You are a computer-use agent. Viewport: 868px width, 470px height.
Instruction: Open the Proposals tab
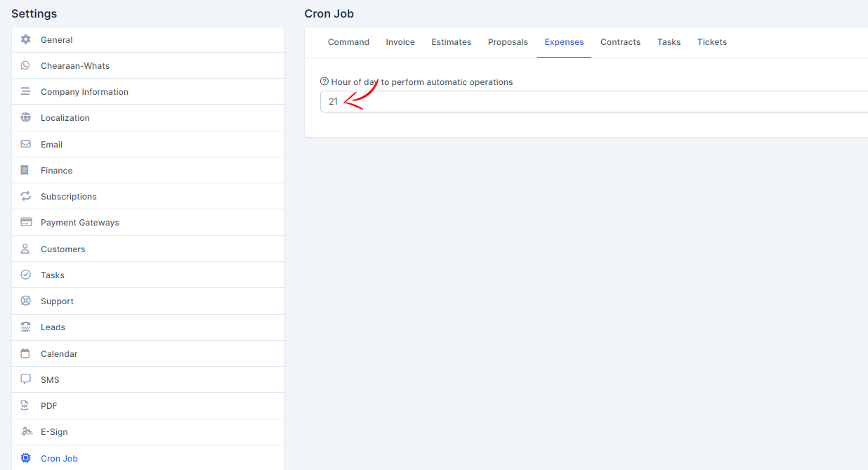(508, 42)
